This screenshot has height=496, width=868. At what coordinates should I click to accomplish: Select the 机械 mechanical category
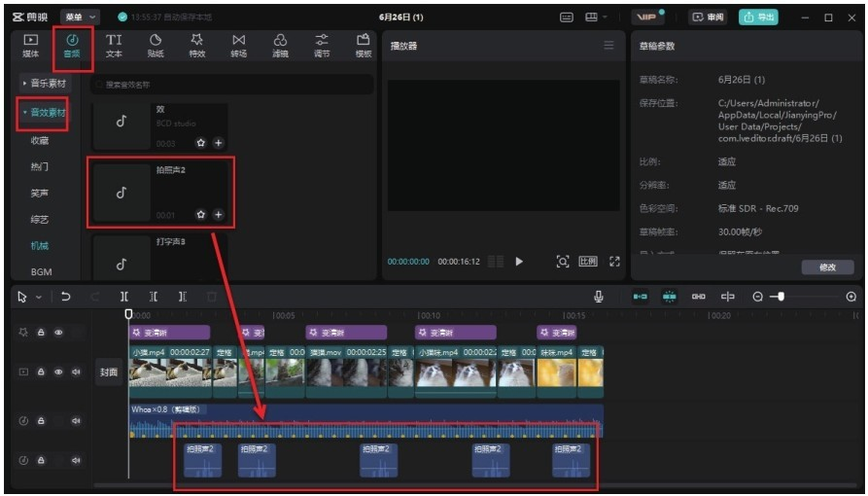point(39,245)
